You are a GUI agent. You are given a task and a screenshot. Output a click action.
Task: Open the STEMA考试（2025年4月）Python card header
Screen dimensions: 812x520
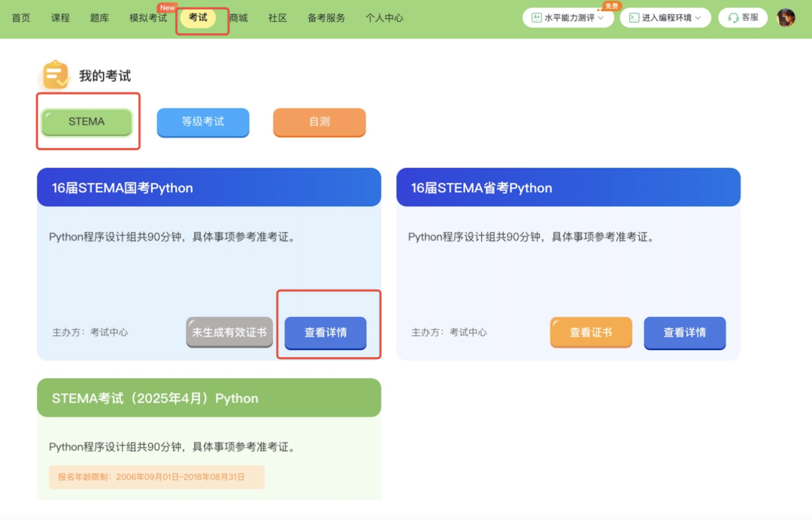coord(209,398)
